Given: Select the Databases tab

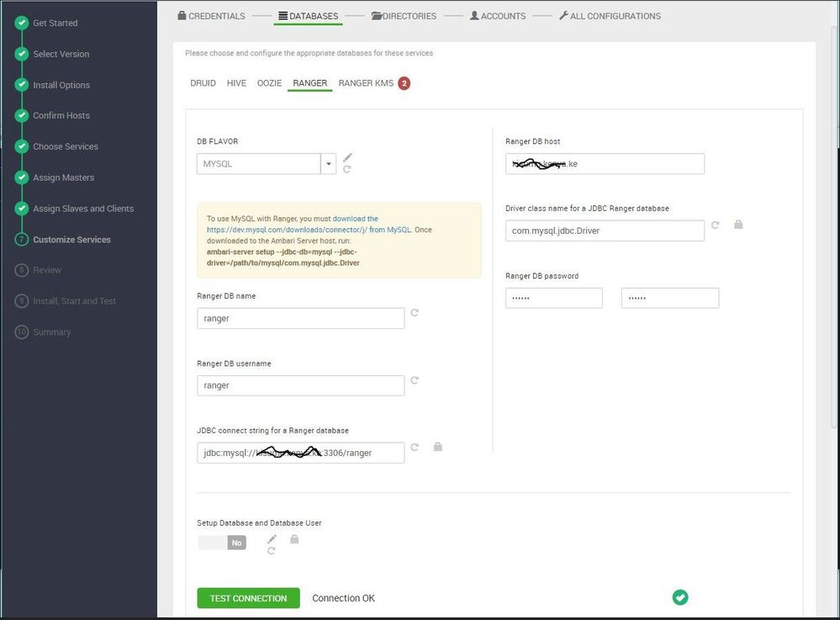Looking at the screenshot, I should click(x=308, y=16).
